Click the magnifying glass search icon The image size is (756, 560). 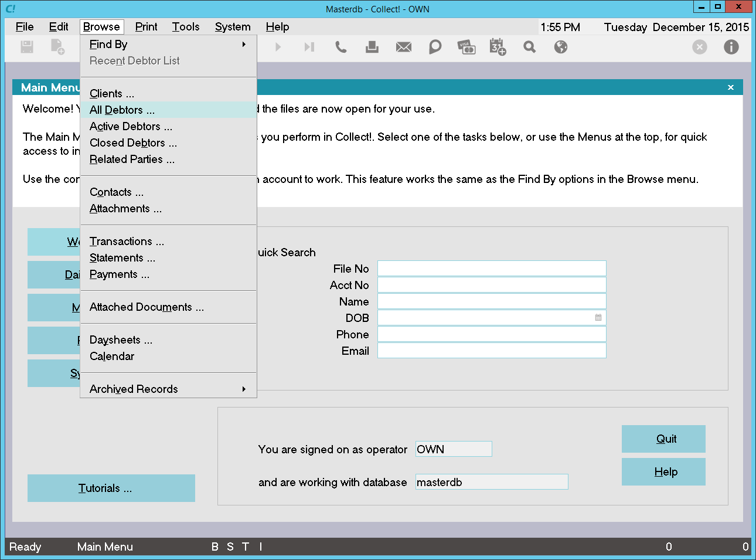point(529,47)
